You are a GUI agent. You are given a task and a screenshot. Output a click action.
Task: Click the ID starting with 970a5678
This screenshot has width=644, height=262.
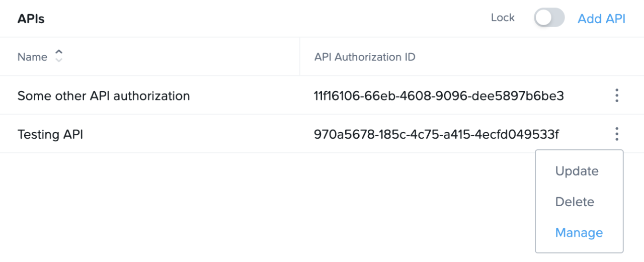click(x=436, y=134)
